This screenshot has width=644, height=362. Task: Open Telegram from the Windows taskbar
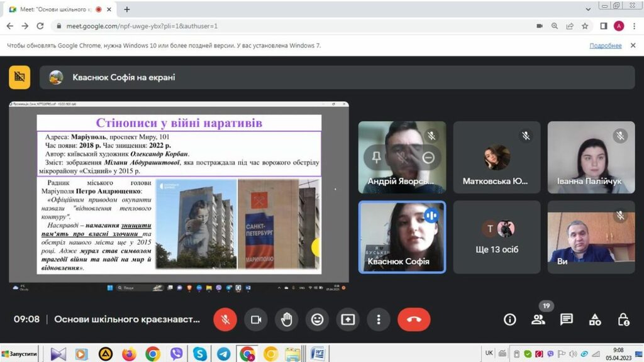coord(223,354)
